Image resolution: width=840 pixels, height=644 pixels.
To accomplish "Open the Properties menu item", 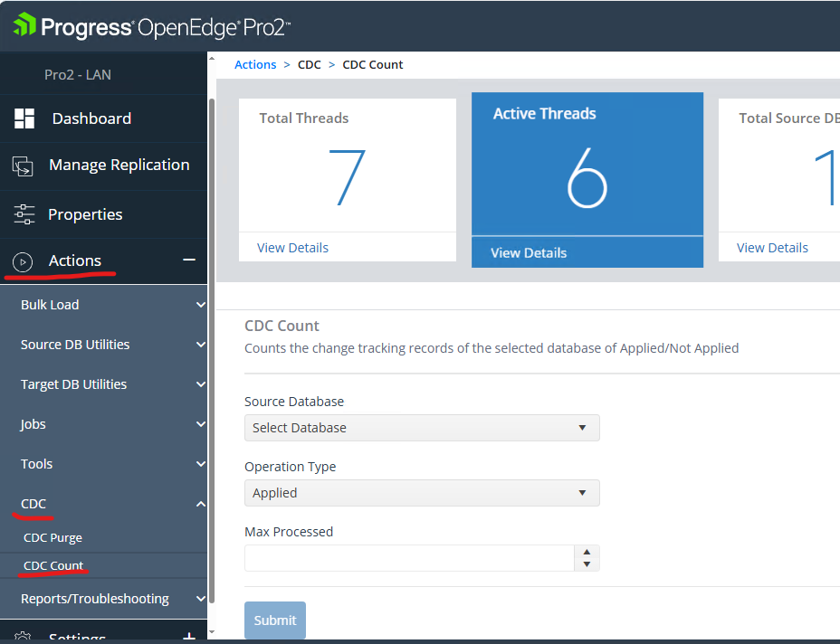I will pyautogui.click(x=85, y=214).
